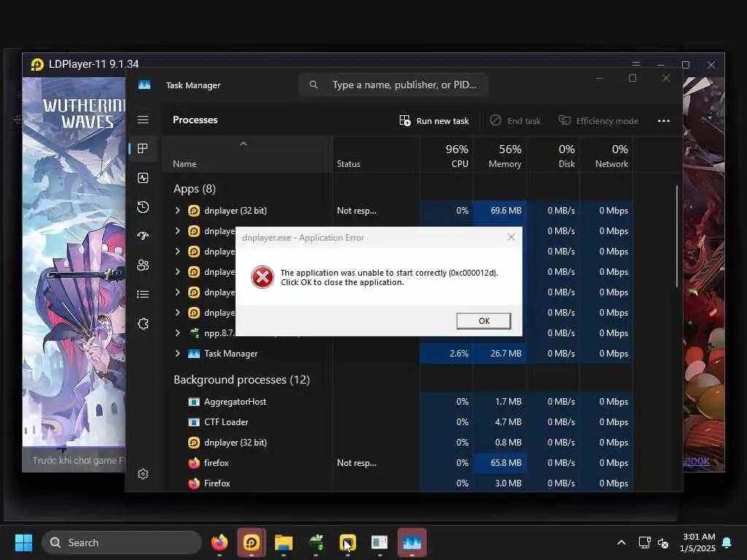
Task: Sort processes by Disk column
Action: tap(553, 155)
